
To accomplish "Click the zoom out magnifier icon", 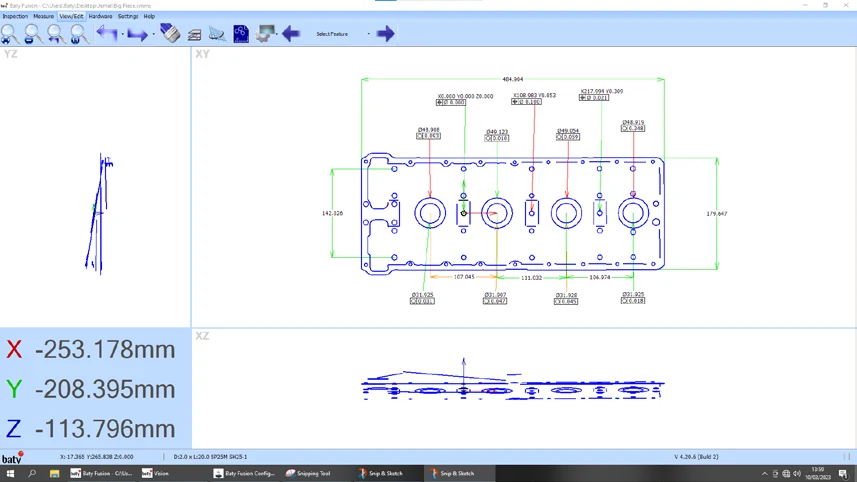I will pos(32,34).
